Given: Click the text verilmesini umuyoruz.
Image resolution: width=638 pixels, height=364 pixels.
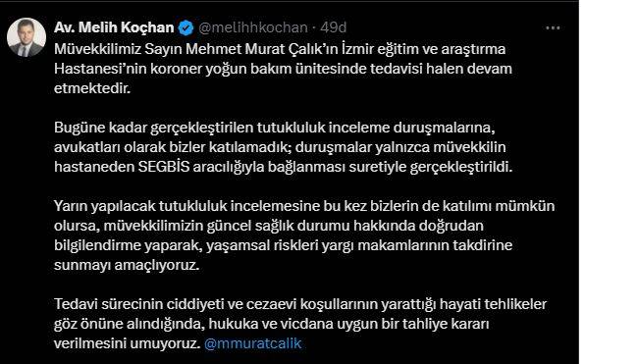Looking at the screenshot, I should [x=128, y=343].
